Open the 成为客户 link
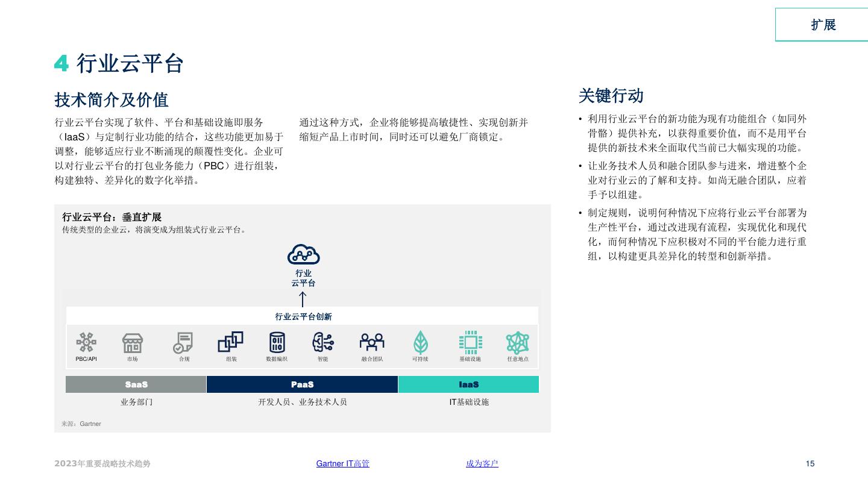 pyautogui.click(x=482, y=463)
